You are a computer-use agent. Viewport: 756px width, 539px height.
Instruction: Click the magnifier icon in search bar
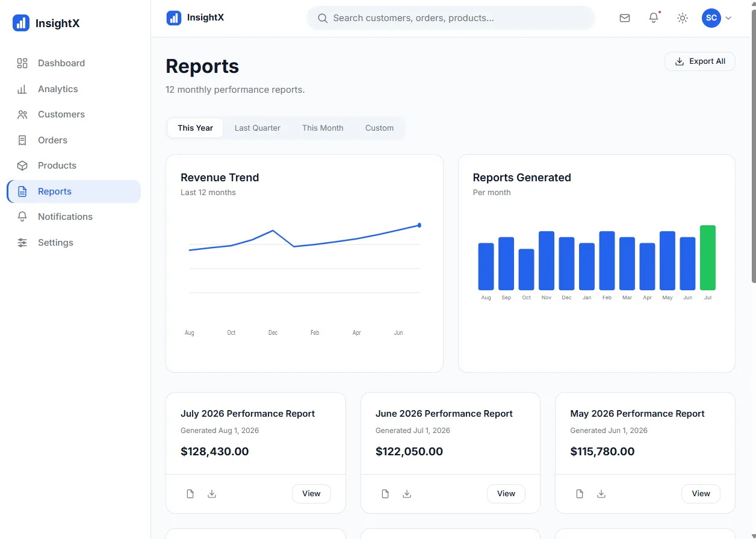point(323,18)
